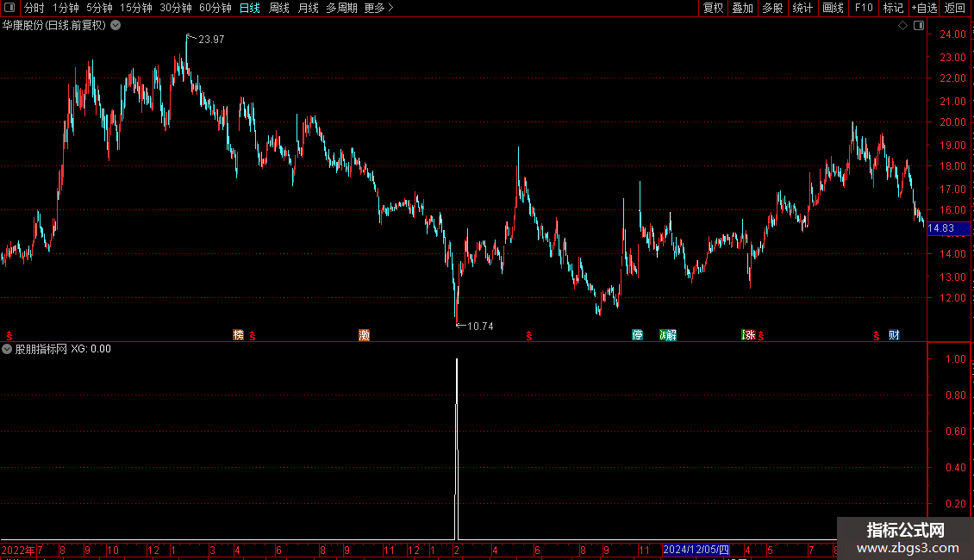Image resolution: width=974 pixels, height=560 pixels.
Task: Select the 30分钟 period tab
Action: click(176, 8)
